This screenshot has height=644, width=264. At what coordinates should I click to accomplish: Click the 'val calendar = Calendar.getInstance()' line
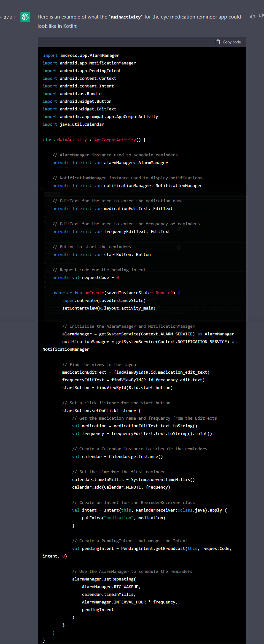[117, 456]
